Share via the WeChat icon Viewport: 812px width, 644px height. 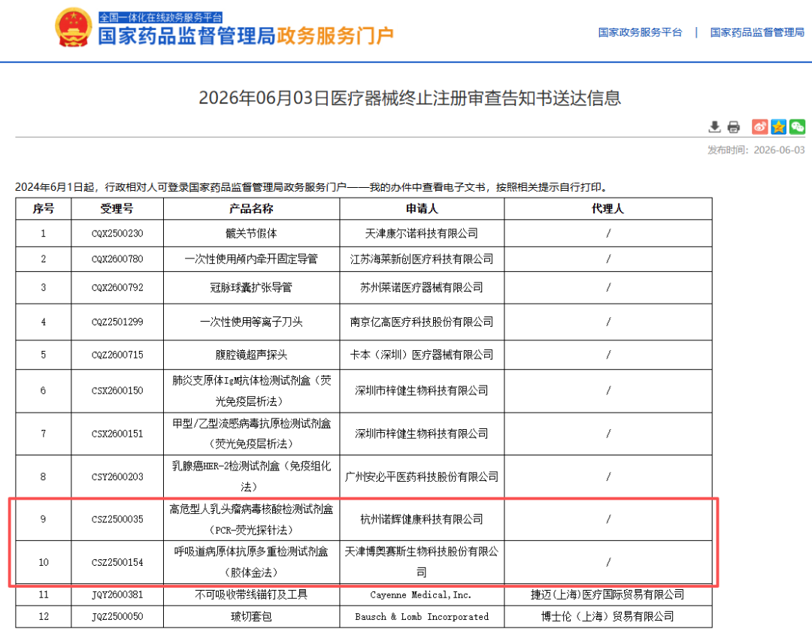798,127
